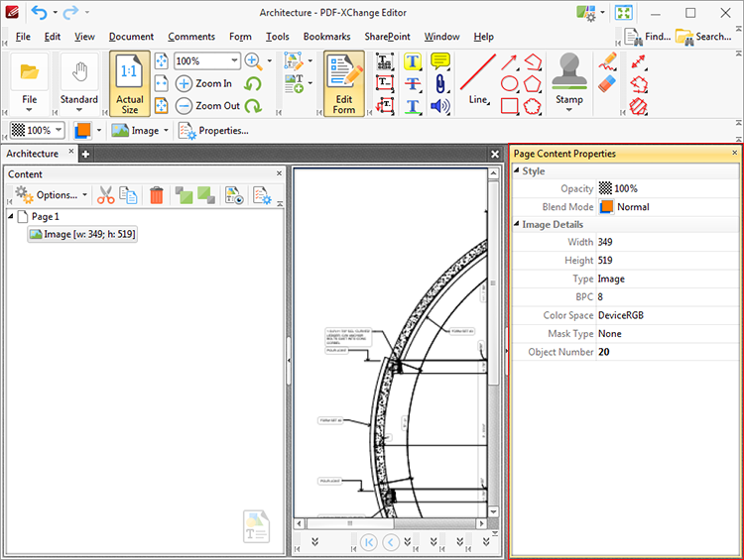This screenshot has height=560, width=744.
Task: Activate Actual Size view
Action: (x=130, y=83)
